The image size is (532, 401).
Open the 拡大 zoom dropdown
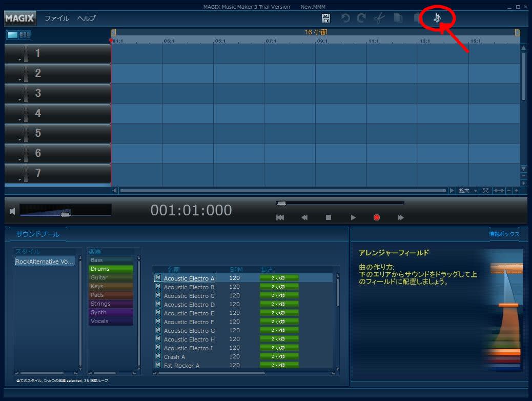(x=467, y=191)
